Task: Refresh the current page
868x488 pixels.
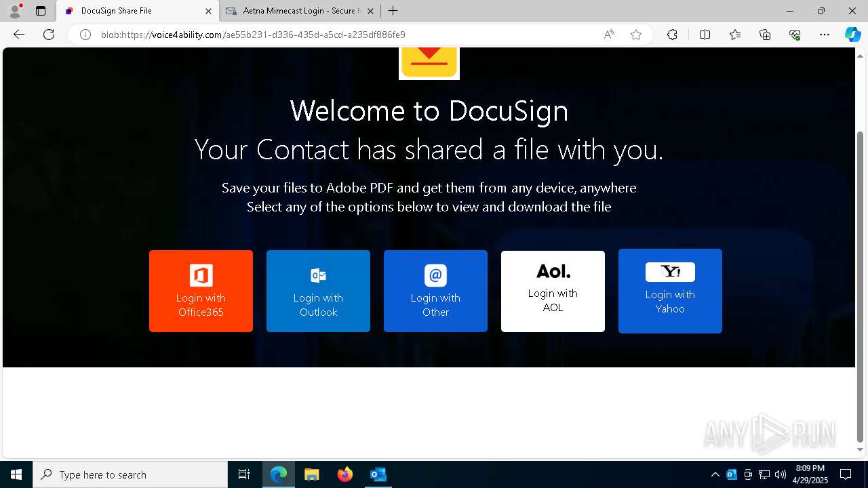Action: pyautogui.click(x=49, y=35)
